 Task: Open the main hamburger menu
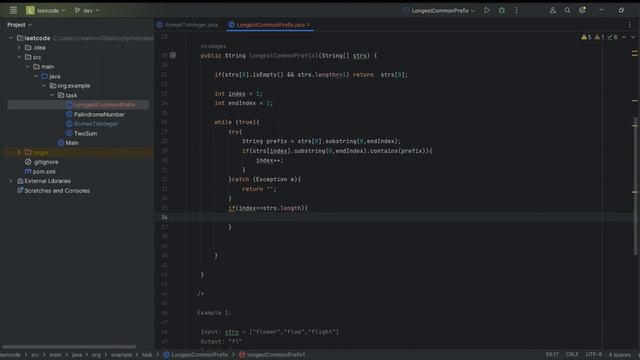click(13, 10)
